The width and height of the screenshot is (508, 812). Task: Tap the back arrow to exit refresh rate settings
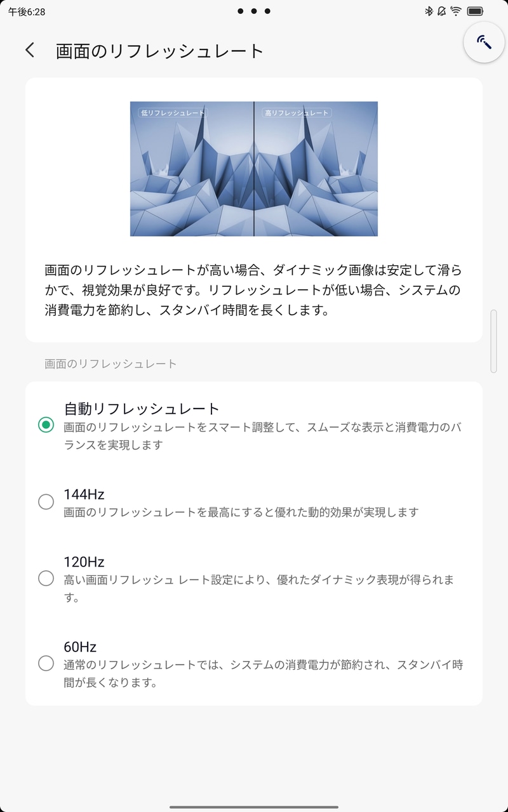click(x=30, y=49)
